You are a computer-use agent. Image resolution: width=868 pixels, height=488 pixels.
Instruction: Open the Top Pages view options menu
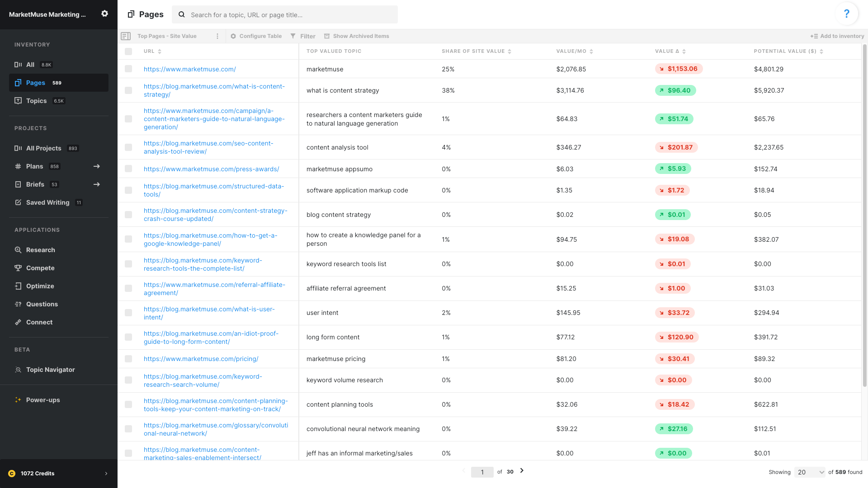[217, 36]
